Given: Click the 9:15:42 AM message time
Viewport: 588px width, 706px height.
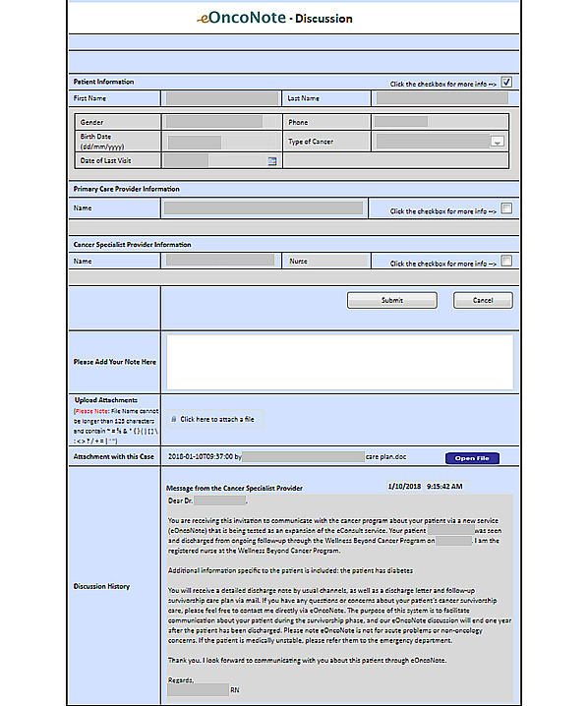Looking at the screenshot, I should click(x=444, y=487).
